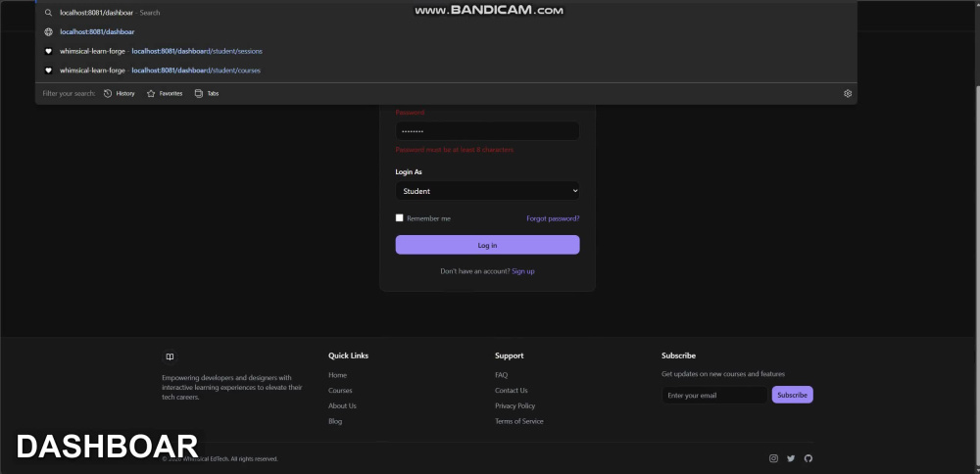Click heart icon of student/courses suggestion
This screenshot has height=474, width=980.
click(48, 71)
